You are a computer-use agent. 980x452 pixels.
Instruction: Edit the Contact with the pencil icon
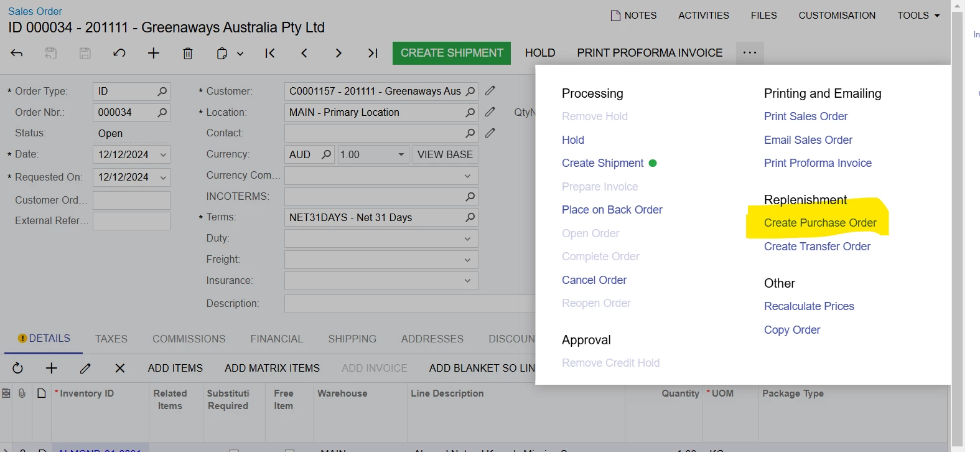click(490, 133)
